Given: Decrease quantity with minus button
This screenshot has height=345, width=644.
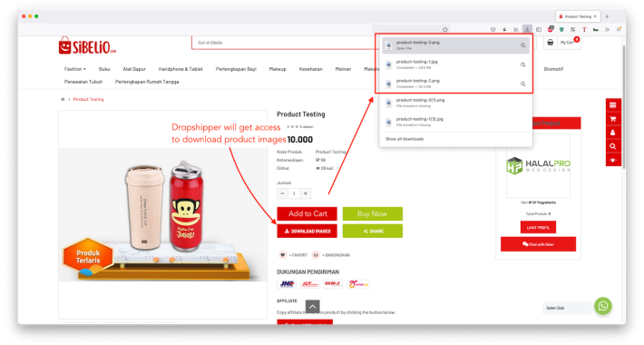Looking at the screenshot, I should [283, 193].
